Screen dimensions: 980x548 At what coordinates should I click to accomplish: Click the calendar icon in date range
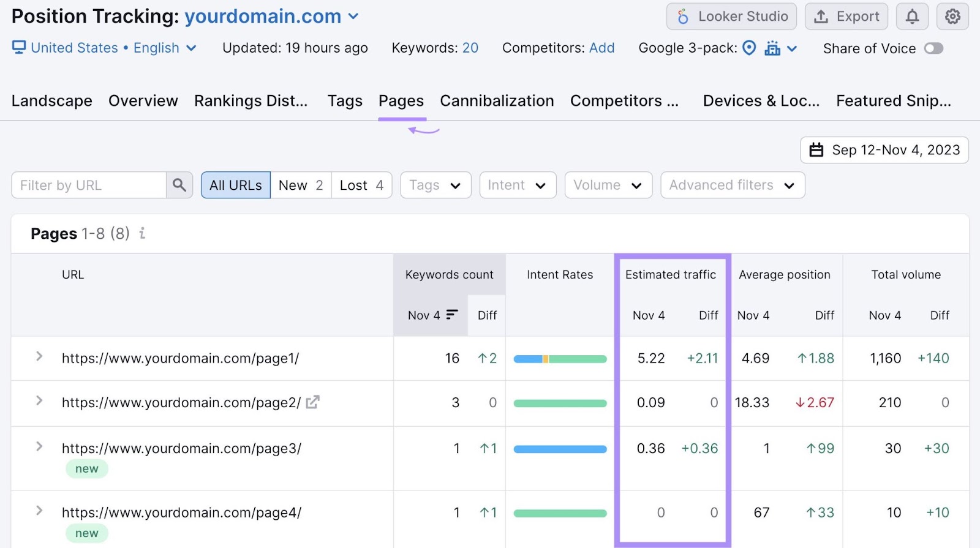(x=816, y=150)
